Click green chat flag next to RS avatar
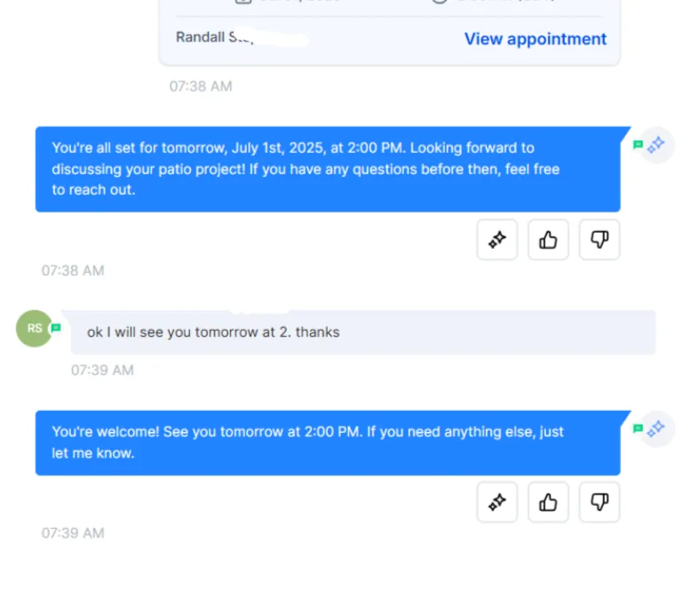Image resolution: width=700 pixels, height=601 pixels. (55, 328)
